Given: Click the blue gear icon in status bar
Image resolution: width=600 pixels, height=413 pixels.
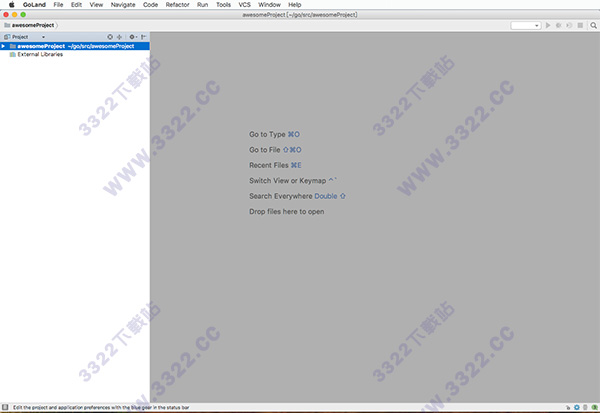Looking at the screenshot, I should 577,408.
